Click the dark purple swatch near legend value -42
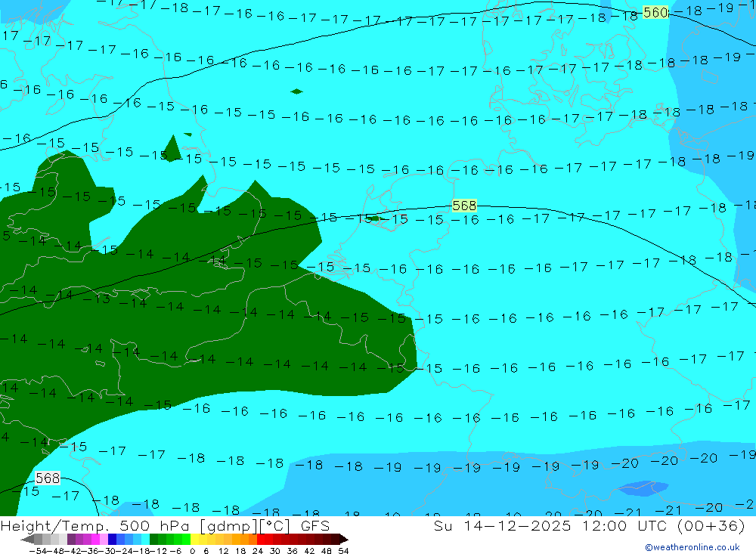 tap(71, 539)
